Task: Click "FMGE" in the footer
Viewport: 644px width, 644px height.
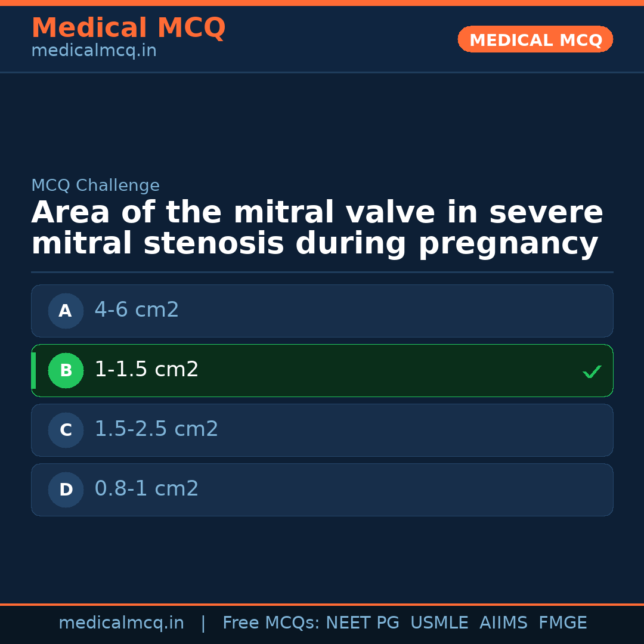Action: tap(562, 623)
